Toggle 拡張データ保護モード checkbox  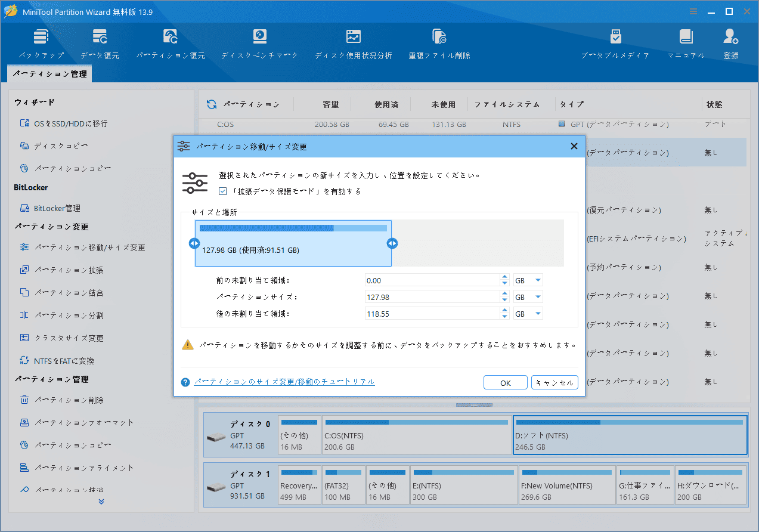tap(223, 191)
